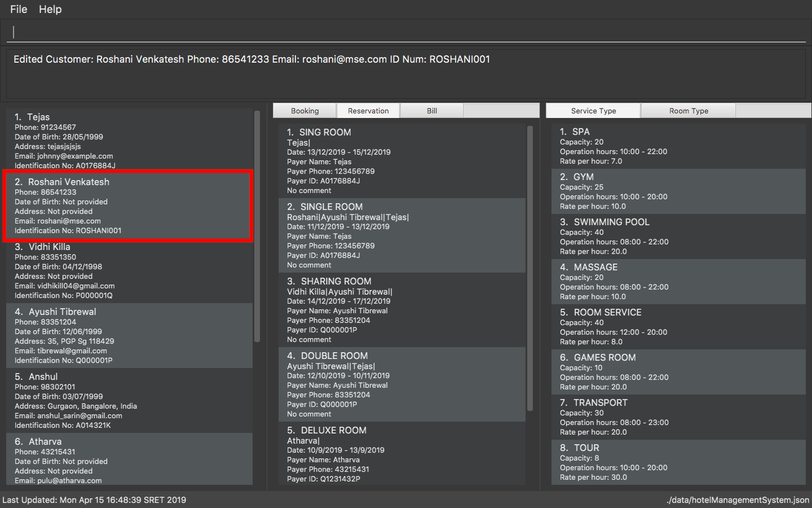Select the GYM service entry
The image size is (812, 508).
tap(678, 191)
